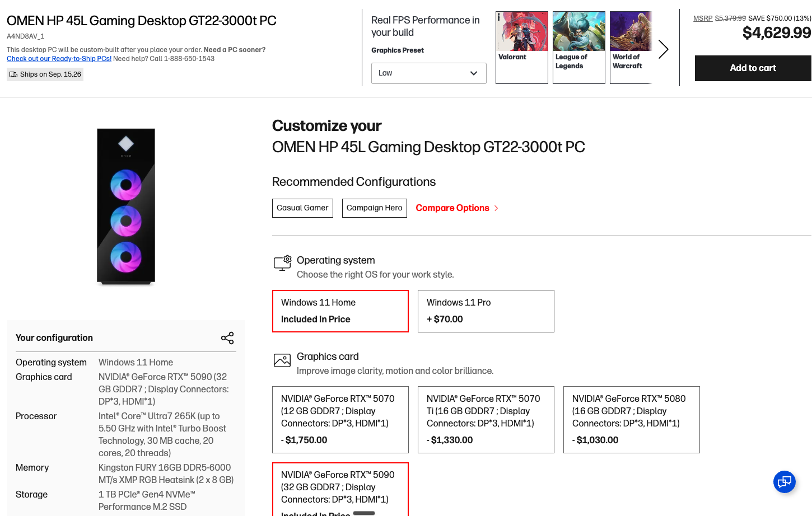Choose the GeForce RTX 5070 12 GB card
812x516 pixels.
(x=340, y=420)
